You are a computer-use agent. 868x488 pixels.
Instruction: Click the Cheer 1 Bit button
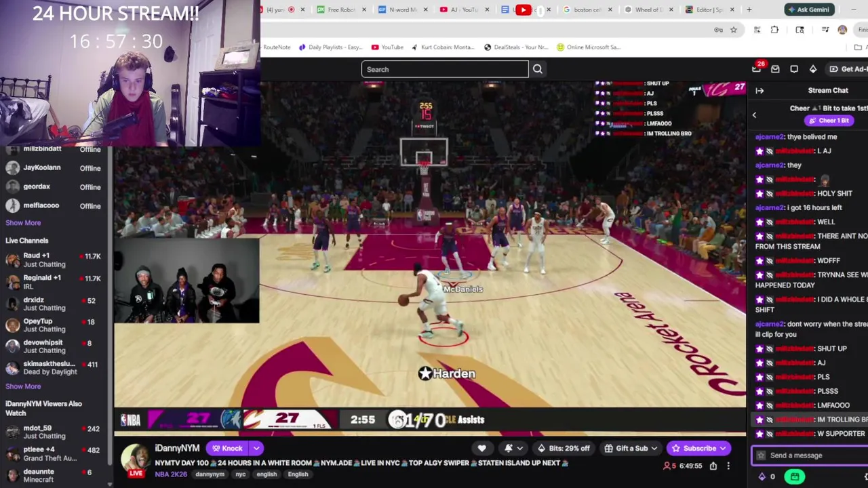pos(829,121)
